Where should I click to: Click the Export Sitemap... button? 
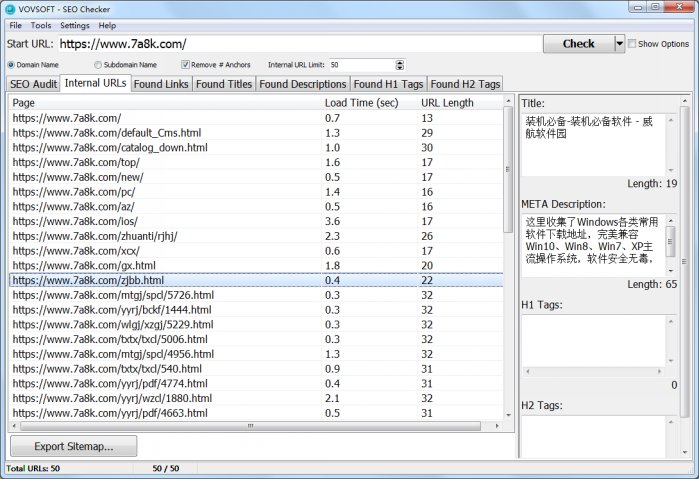tap(74, 446)
